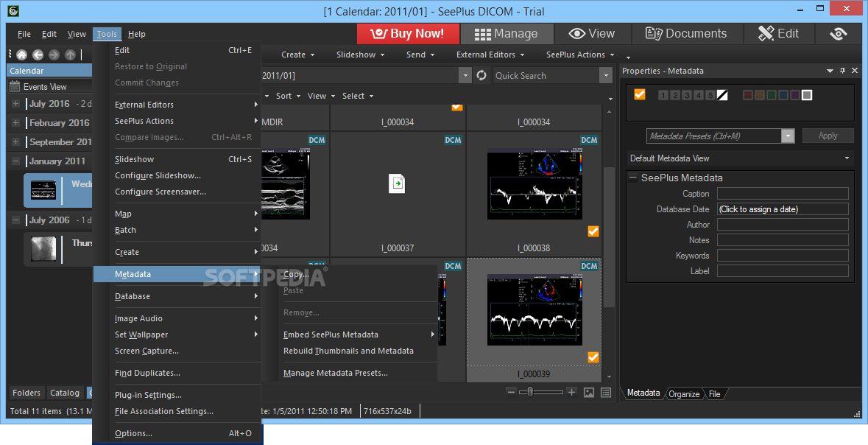Viewport: 868px width, 445px height.
Task: Open the Quick Search dropdown arrow
Action: click(x=606, y=75)
